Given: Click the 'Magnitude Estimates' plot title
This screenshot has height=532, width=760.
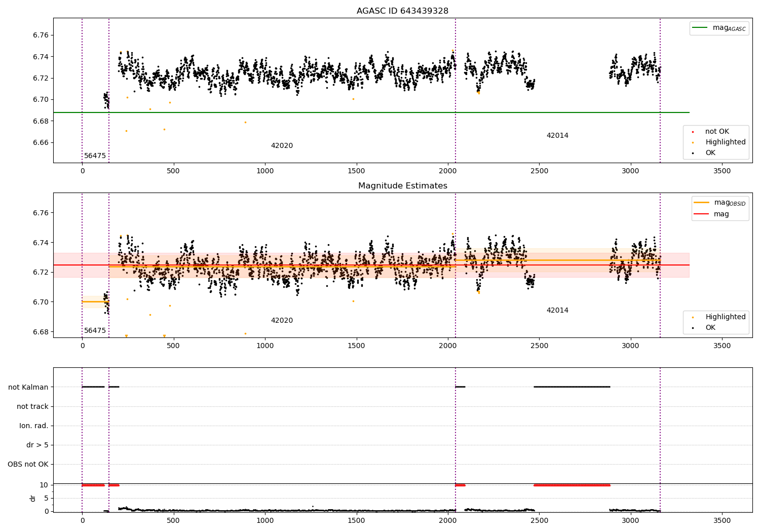Looking at the screenshot, I should click(x=402, y=186).
